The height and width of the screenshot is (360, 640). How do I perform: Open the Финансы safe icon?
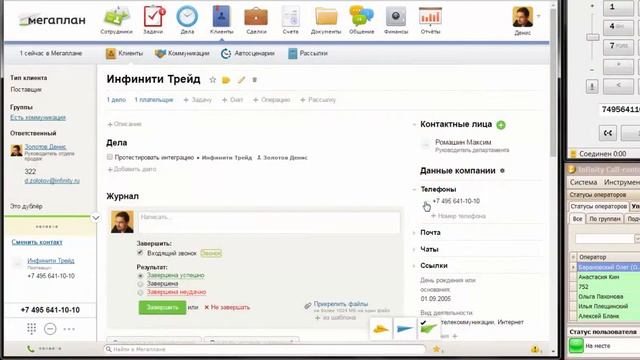point(396,17)
